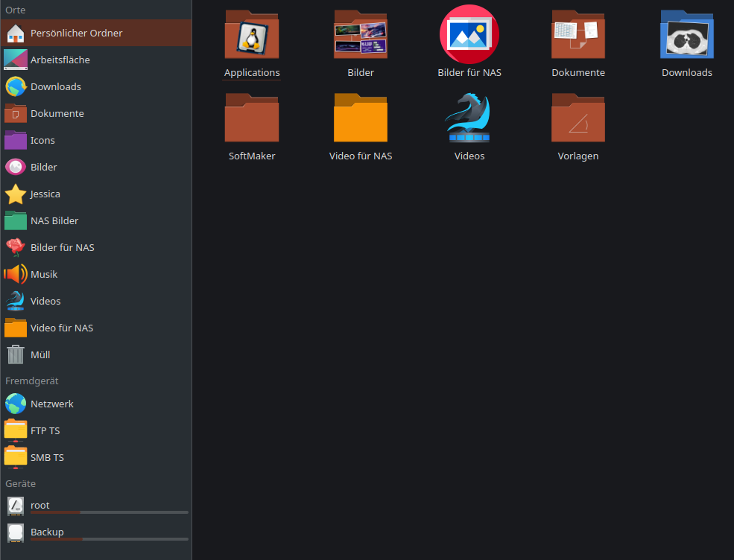Click the green NAS Bilder folder icon
This screenshot has height=560, width=734.
pos(16,220)
